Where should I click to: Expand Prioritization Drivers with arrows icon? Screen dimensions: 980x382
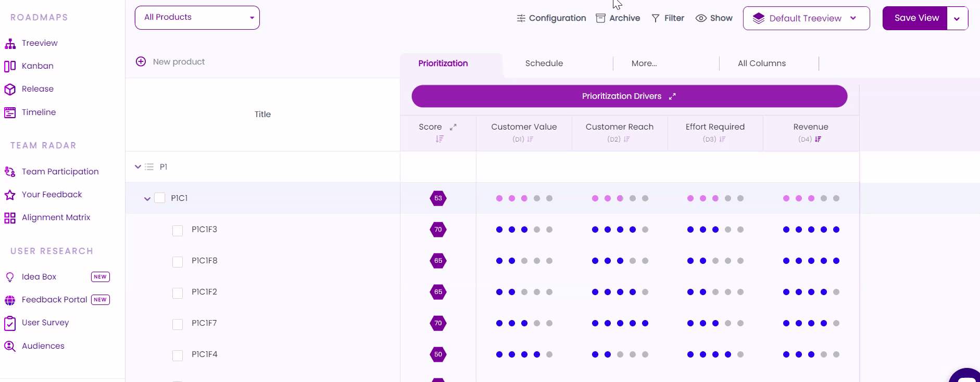tap(672, 96)
